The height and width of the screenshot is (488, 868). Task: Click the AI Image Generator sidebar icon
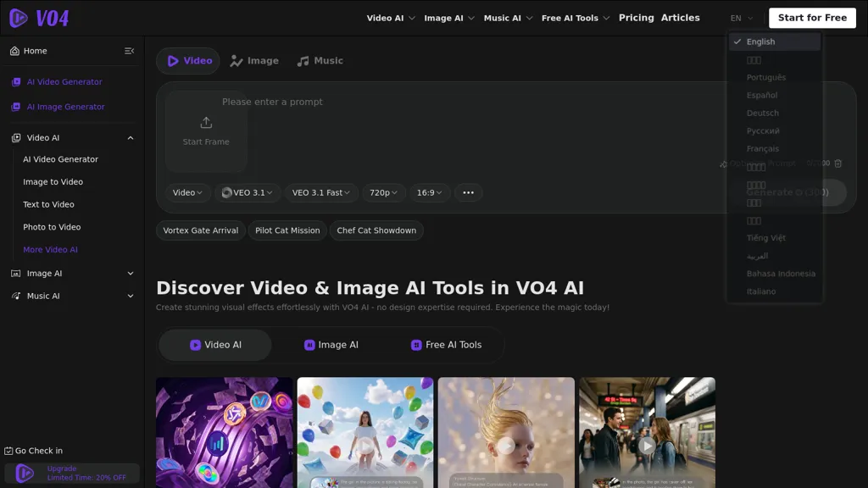point(16,107)
